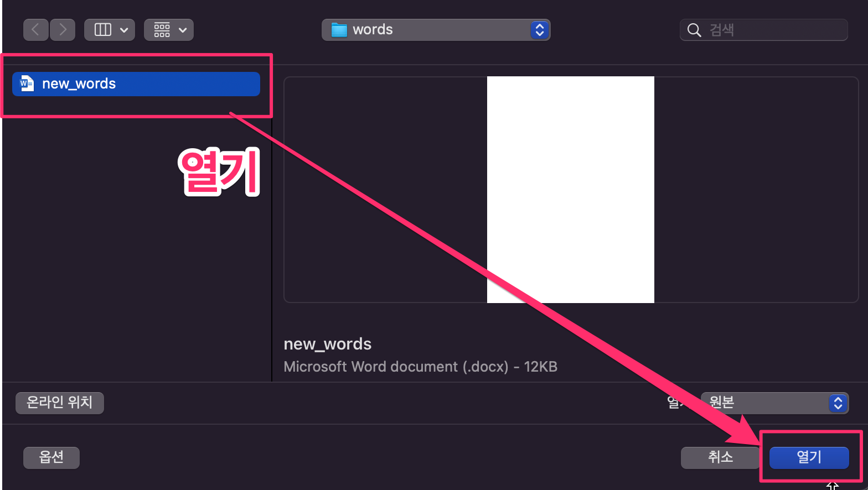Open the column view options dropdown
Image resolution: width=868 pixels, height=490 pixels.
point(110,29)
